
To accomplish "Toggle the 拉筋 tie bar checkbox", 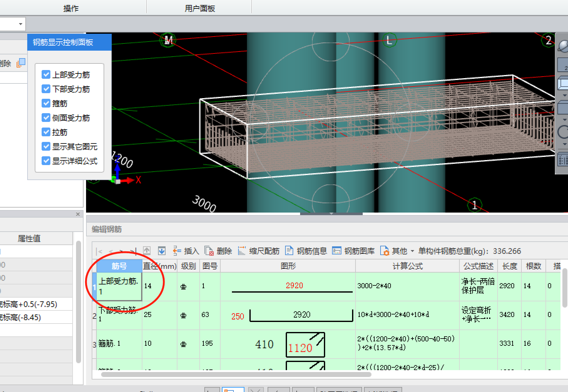I will (46, 132).
